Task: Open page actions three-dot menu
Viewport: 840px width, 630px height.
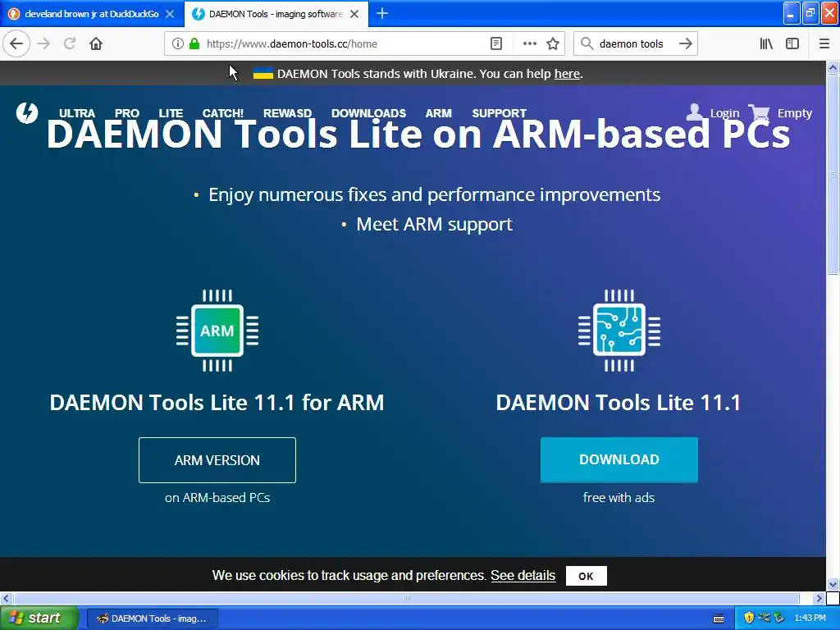Action: [529, 44]
